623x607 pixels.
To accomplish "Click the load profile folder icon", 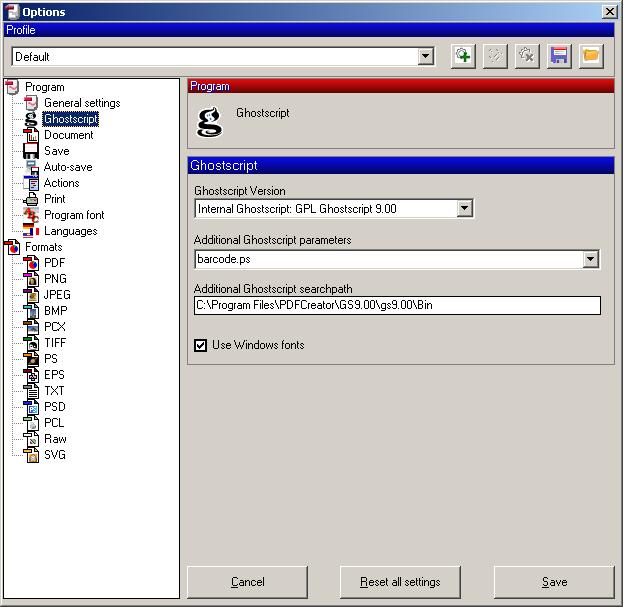I will pos(591,56).
